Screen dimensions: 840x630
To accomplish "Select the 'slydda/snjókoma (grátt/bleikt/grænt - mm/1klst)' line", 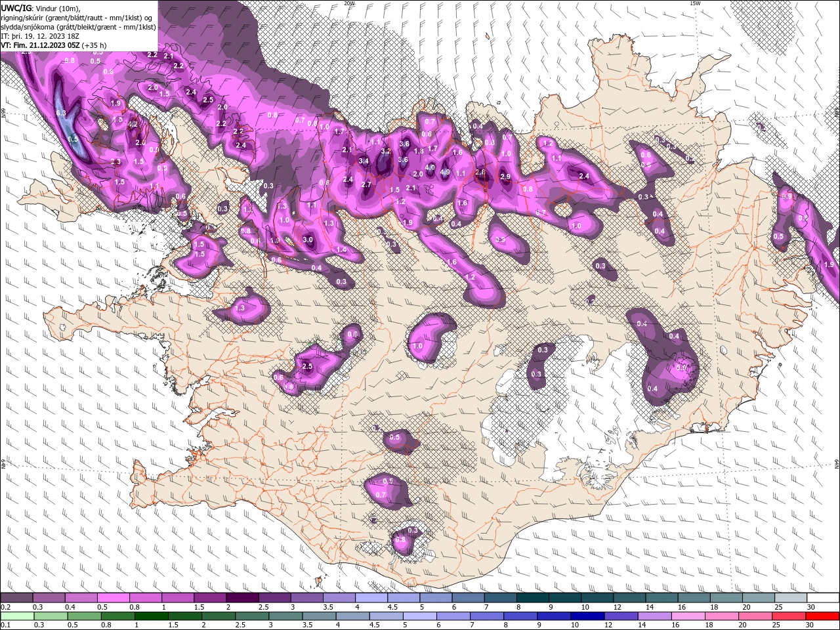I will (78, 27).
